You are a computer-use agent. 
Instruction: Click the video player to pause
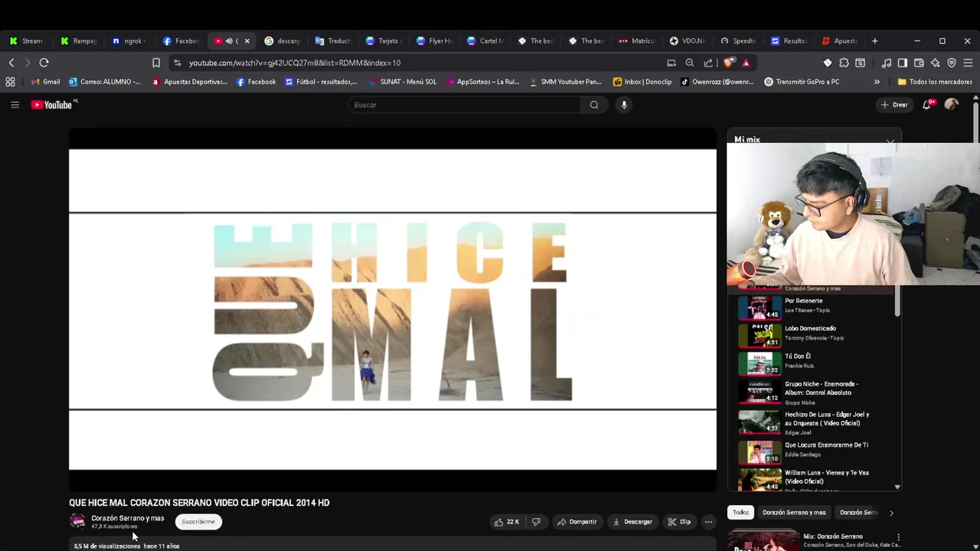tap(393, 309)
